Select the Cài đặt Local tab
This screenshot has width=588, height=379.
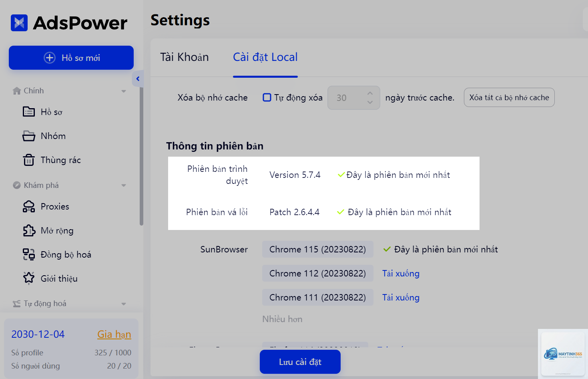265,57
